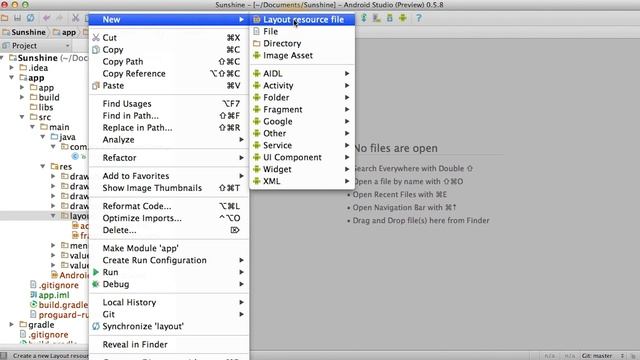Select Find in Path...
The image size is (640, 360).
169,116
